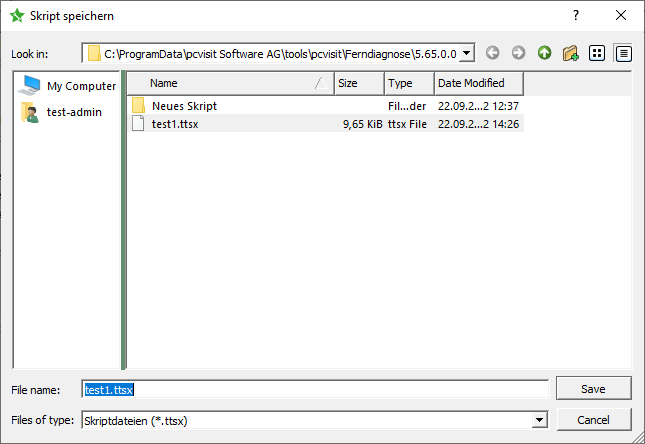Screen dimensions: 645x444
Task: Switch to List View icon
Action: pos(597,53)
